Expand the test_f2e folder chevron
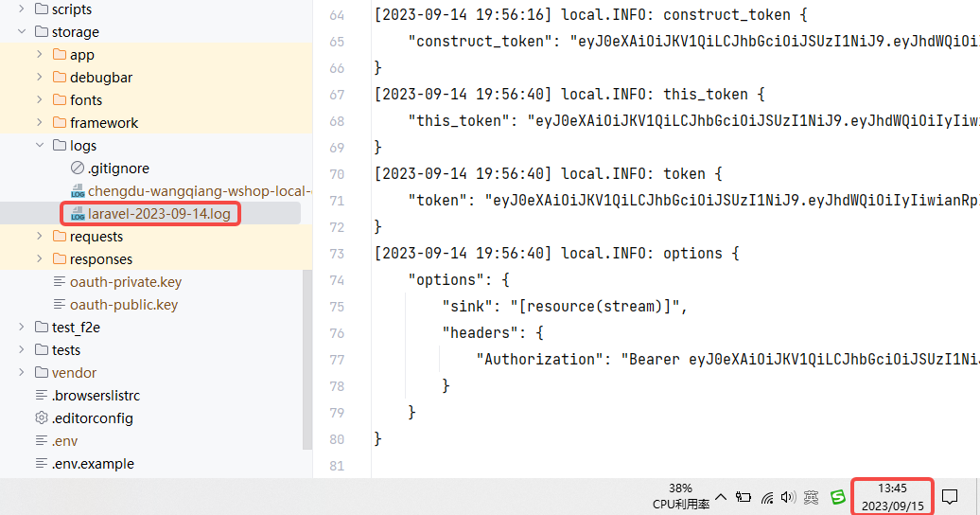 pyautogui.click(x=22, y=327)
